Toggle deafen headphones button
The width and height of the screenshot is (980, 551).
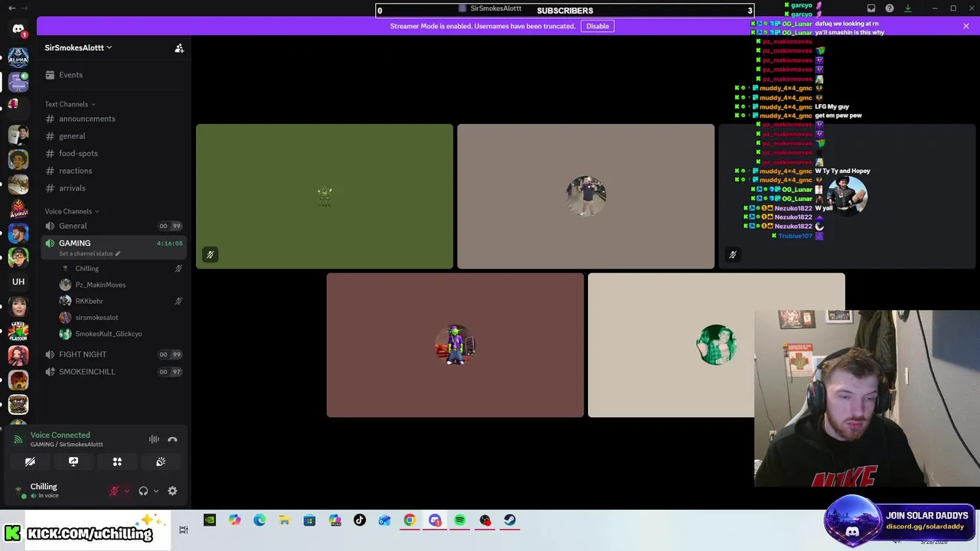click(143, 491)
